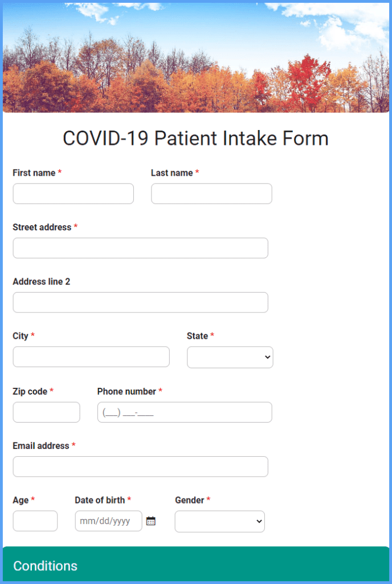Viewport: 392px width, 584px height.
Task: Select the City input field
Action: [x=91, y=357]
